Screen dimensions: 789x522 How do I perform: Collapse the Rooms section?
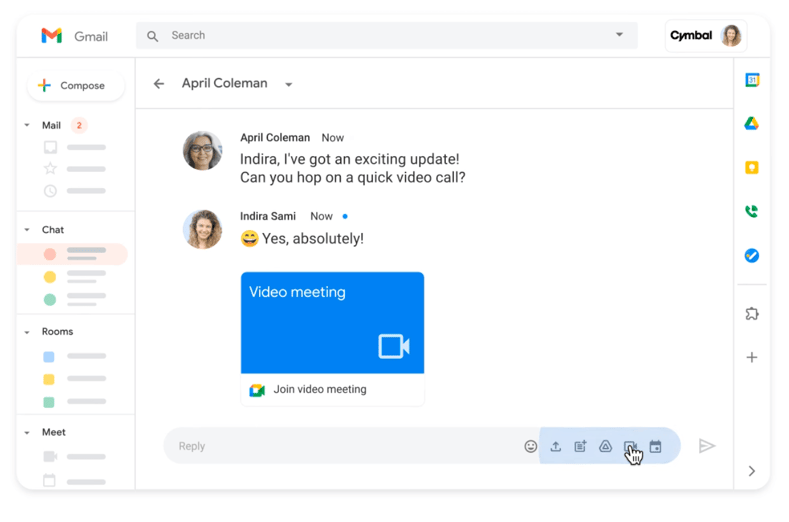coord(27,332)
